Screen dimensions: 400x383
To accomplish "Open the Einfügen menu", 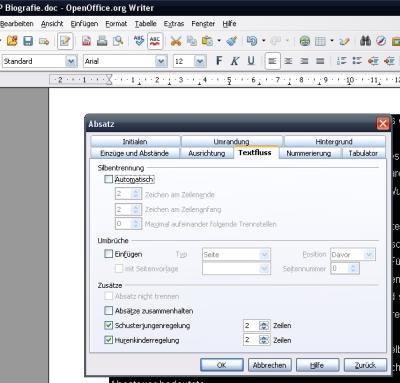I will [x=84, y=24].
